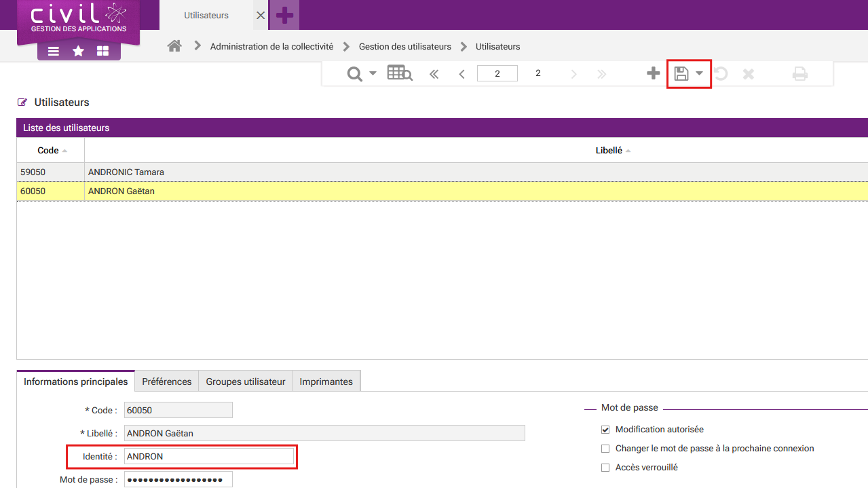This screenshot has height=488, width=868.
Task: Undo changes with the revert icon
Action: point(721,73)
